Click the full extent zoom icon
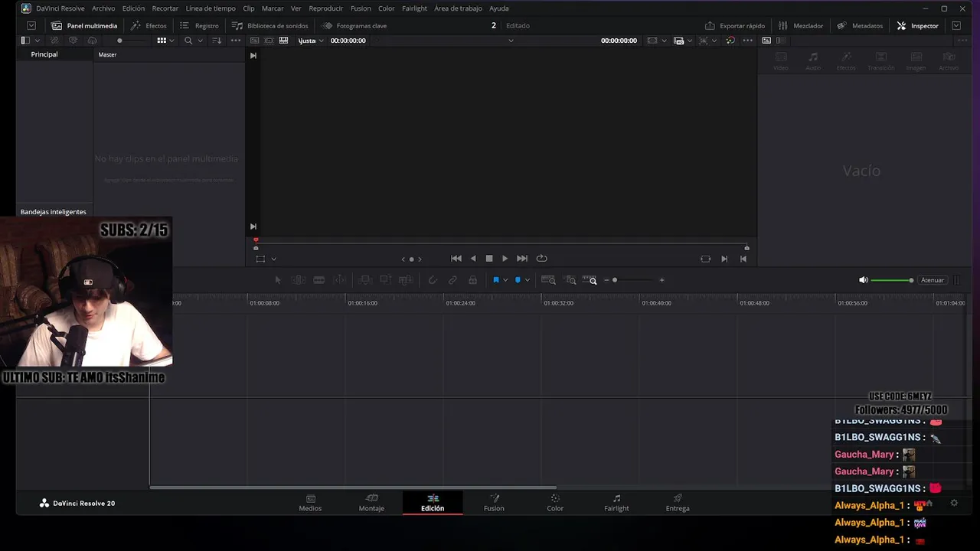The image size is (980, 551). (x=548, y=280)
